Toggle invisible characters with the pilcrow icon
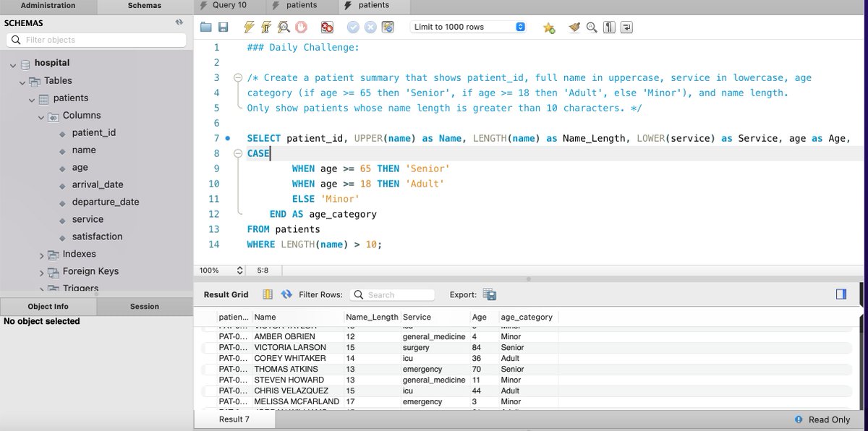 point(608,27)
